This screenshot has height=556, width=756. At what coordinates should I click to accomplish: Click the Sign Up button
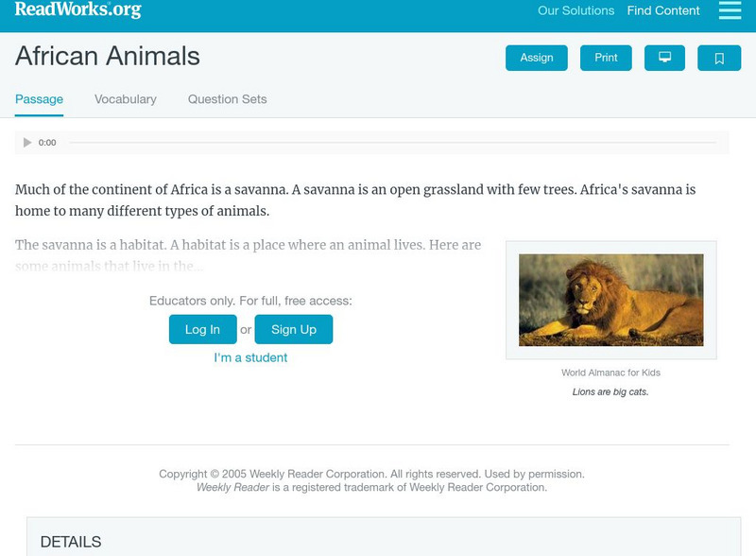(294, 329)
